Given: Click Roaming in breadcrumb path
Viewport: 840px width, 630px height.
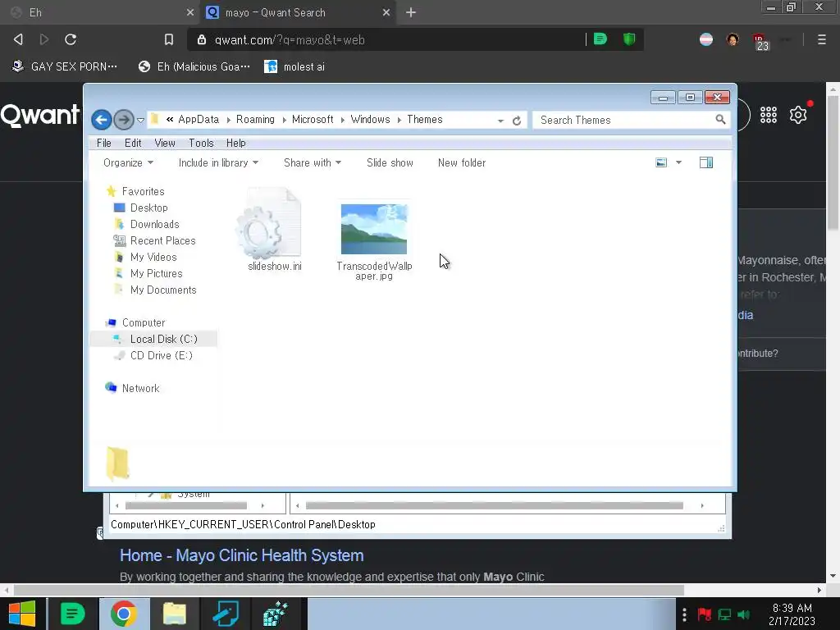Looking at the screenshot, I should click(x=255, y=120).
